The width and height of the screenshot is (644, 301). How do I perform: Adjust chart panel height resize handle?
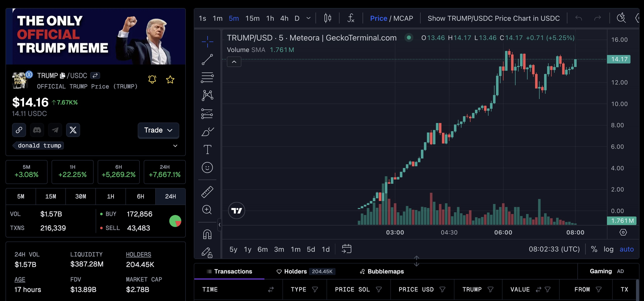click(416, 261)
